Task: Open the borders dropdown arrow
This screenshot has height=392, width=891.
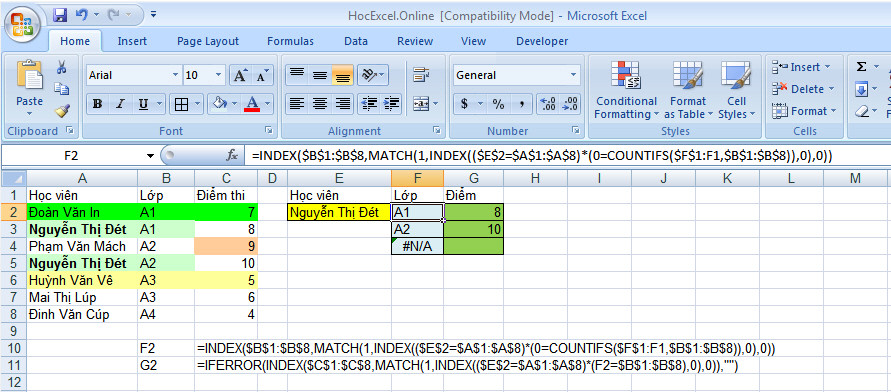Action: [x=198, y=104]
